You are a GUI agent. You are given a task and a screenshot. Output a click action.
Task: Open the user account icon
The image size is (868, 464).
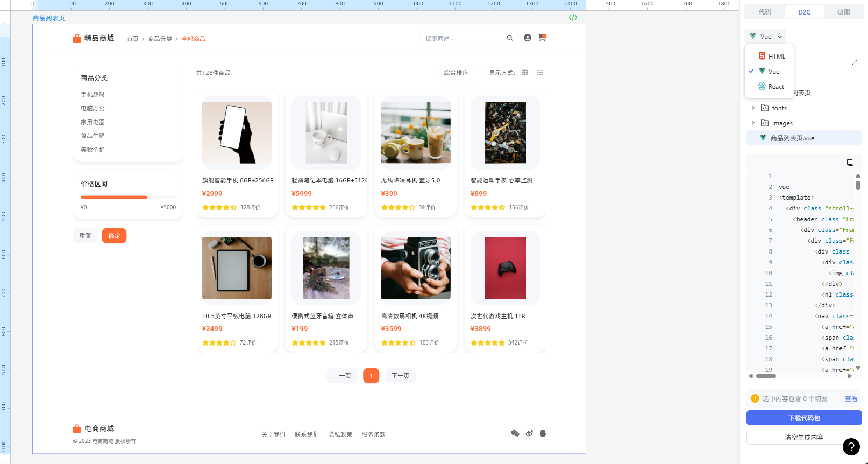point(527,38)
